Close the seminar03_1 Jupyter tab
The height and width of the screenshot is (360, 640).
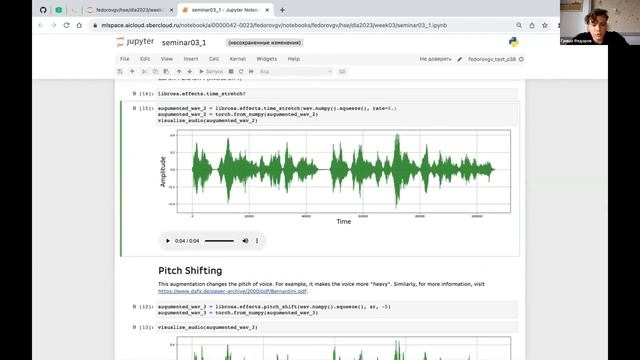tap(267, 10)
